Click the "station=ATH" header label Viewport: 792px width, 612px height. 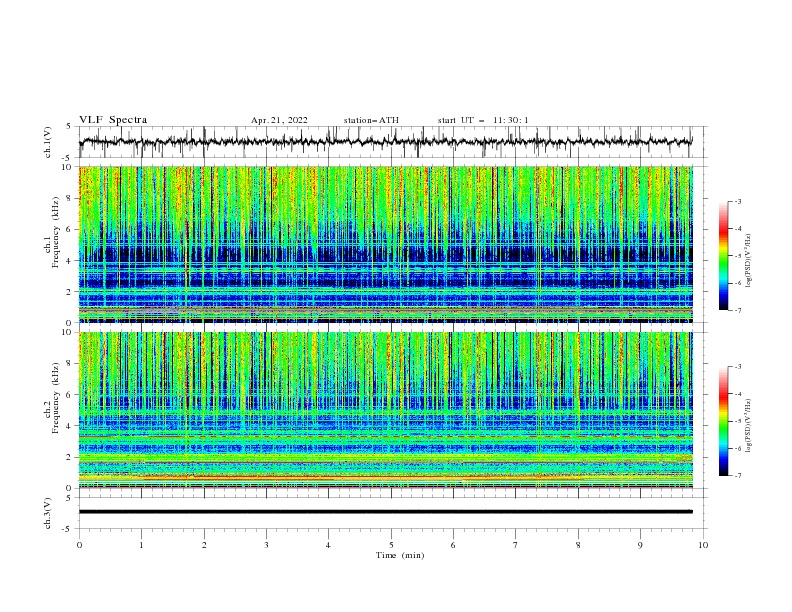coord(371,120)
